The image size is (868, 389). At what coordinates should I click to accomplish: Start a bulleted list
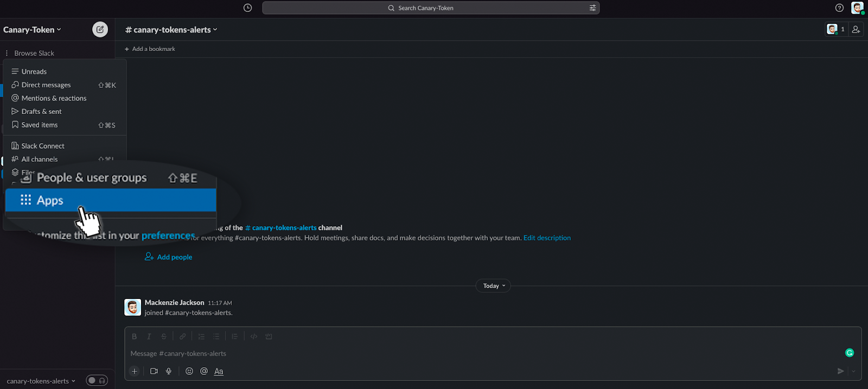[x=216, y=336]
